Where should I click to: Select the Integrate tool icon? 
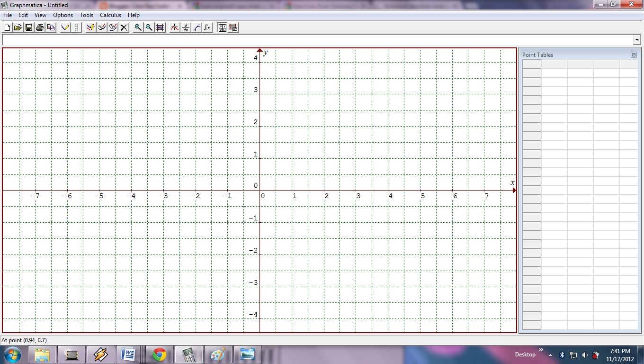tap(207, 27)
